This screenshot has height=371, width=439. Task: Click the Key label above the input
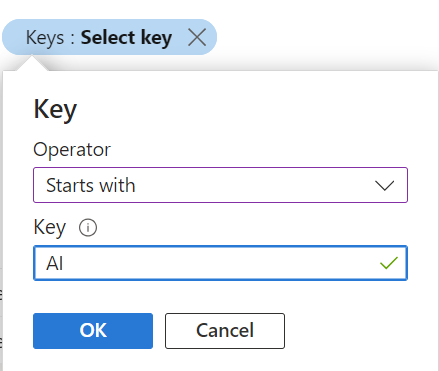pyautogui.click(x=50, y=228)
